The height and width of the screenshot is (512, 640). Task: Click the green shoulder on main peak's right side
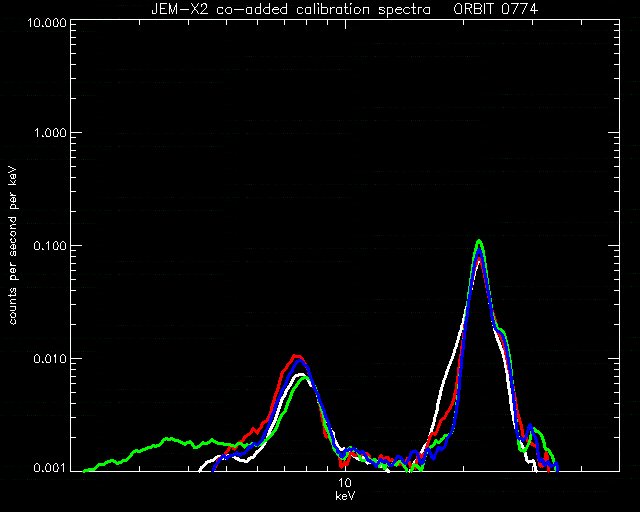click(502, 331)
